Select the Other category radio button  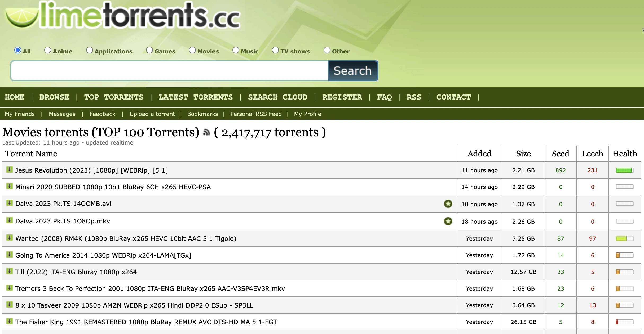[x=327, y=50]
